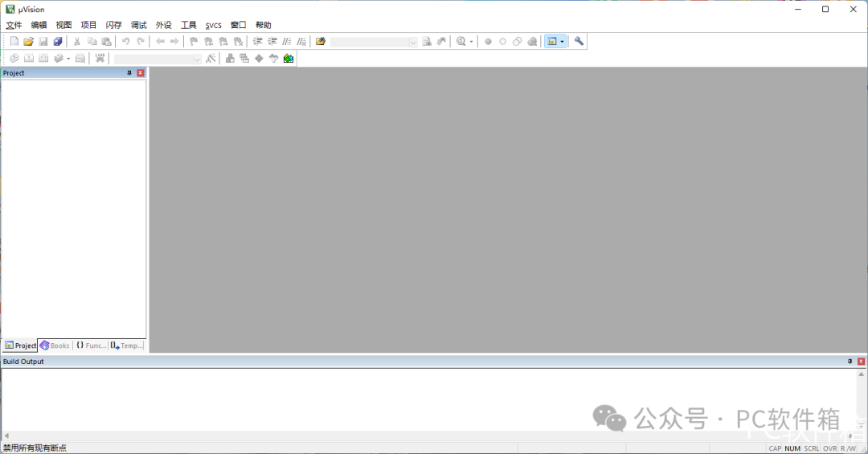Click the Enable/Disable Breakpoint hollow circle
Screen dimensions: 868x454
click(x=502, y=42)
